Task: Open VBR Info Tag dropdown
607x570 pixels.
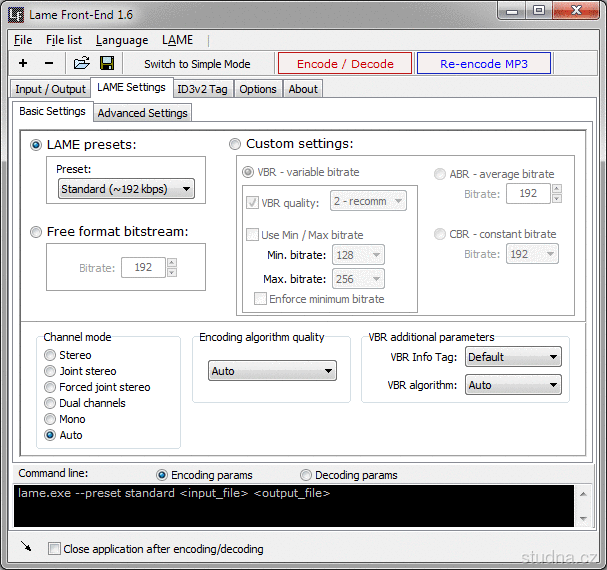Action: [x=513, y=357]
